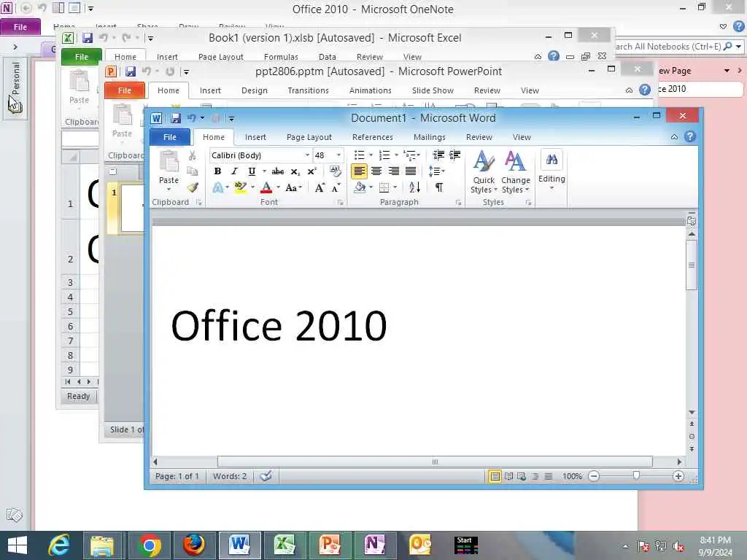Image resolution: width=747 pixels, height=560 pixels.
Task: Toggle Draft view in Word status bar
Action: (549, 476)
